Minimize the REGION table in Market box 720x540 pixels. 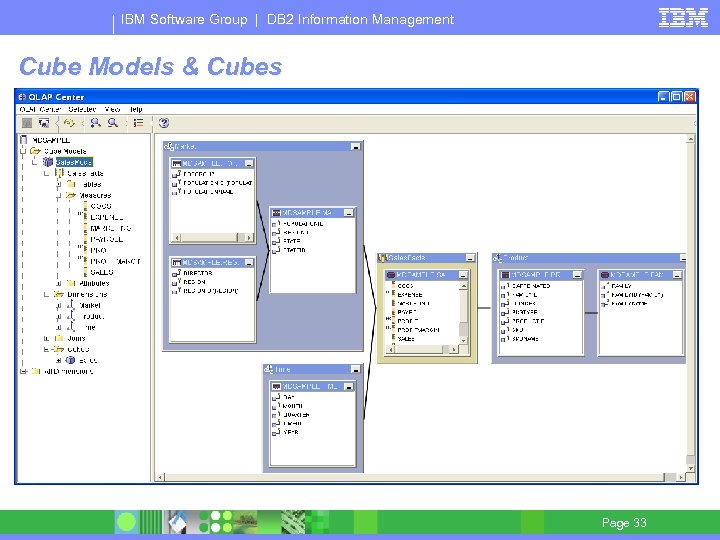249,263
